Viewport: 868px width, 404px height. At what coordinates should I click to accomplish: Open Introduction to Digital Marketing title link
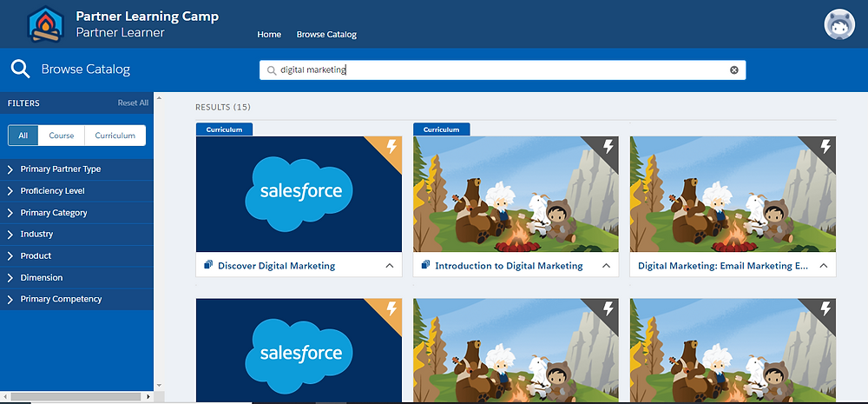point(509,266)
